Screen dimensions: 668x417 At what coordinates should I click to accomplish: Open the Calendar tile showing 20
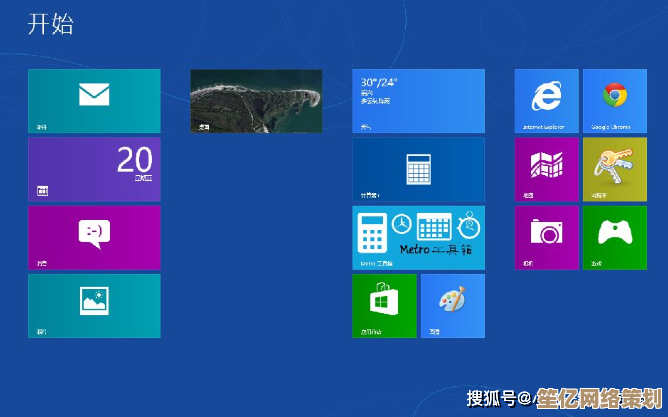(94, 169)
